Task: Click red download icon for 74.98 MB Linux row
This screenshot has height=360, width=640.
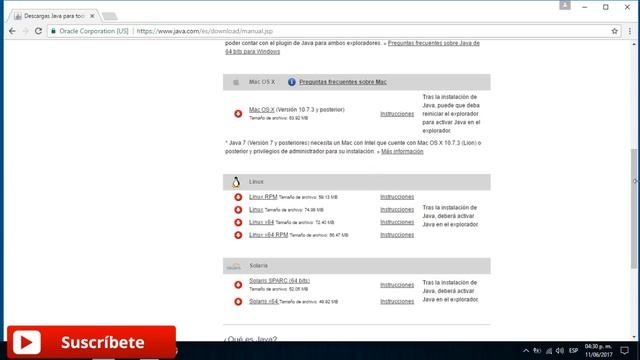Action: pyautogui.click(x=238, y=210)
